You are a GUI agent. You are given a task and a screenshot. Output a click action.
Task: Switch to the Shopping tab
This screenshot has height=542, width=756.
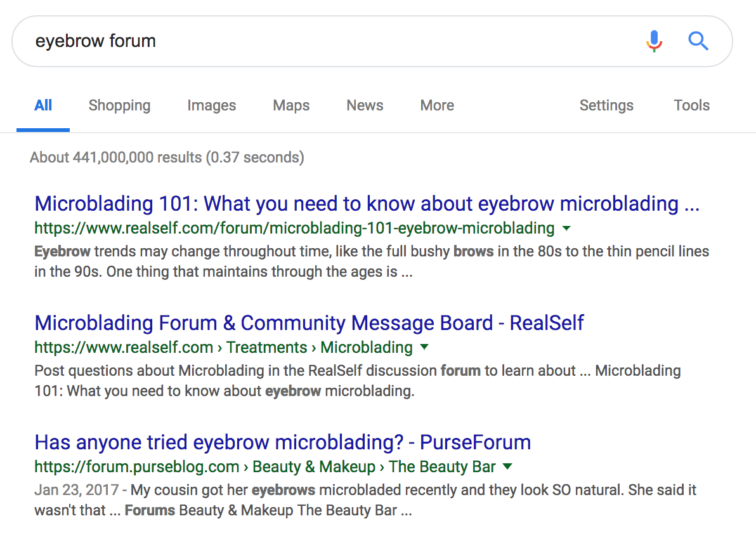[x=119, y=105]
